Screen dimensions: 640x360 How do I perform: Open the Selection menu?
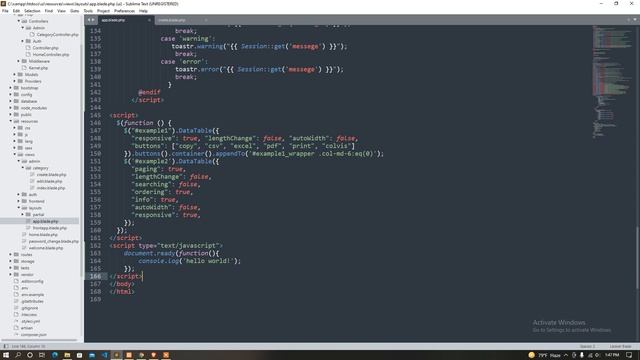[x=32, y=11]
